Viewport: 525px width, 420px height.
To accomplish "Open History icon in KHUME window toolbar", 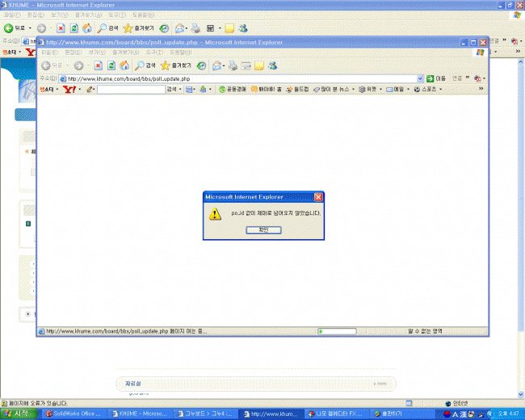I will 164,28.
